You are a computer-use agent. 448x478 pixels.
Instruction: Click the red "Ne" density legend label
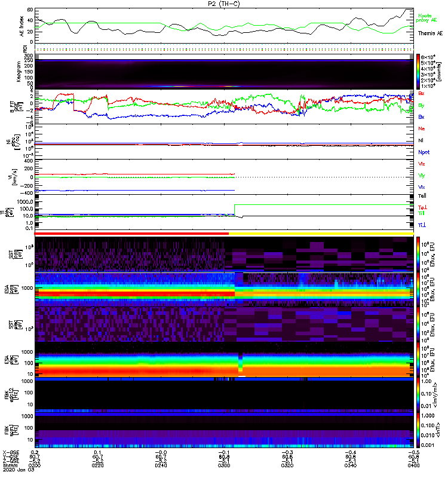(x=422, y=128)
